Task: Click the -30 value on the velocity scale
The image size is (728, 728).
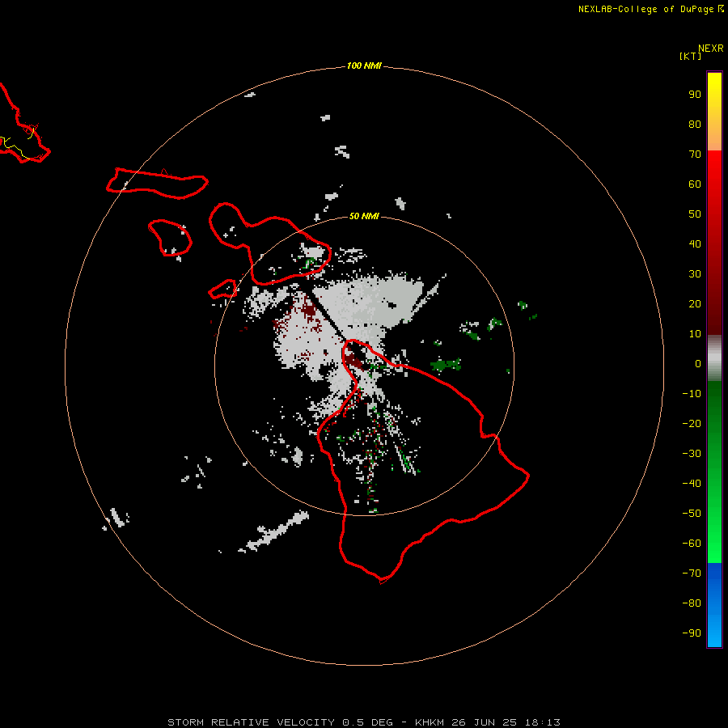Action: coord(692,454)
